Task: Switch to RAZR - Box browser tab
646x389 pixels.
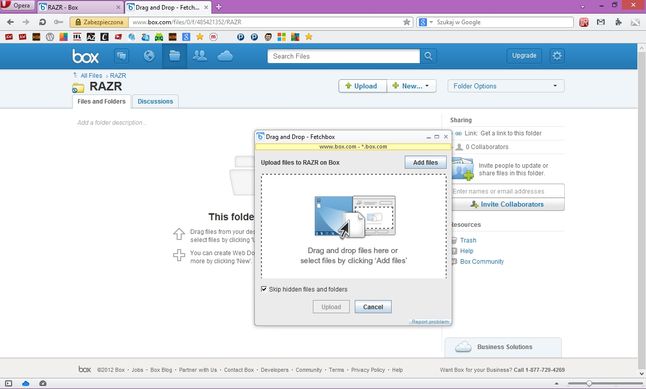Action: click(x=80, y=7)
